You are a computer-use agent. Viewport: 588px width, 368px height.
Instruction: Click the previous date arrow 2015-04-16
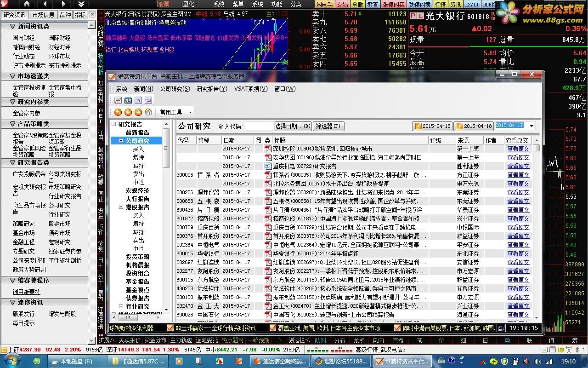tap(433, 126)
